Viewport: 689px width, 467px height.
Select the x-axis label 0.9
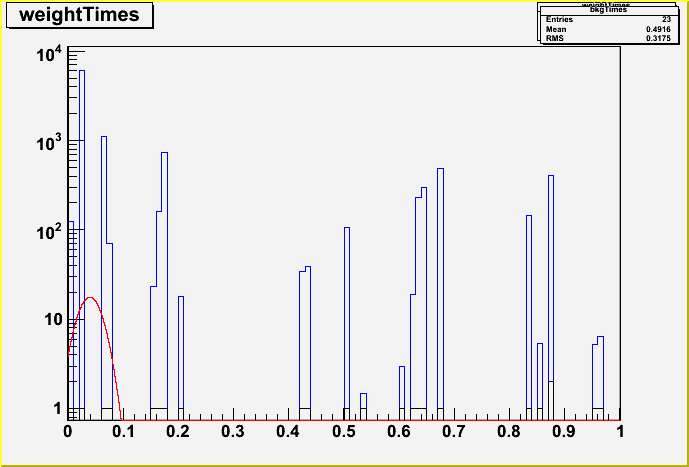565,431
